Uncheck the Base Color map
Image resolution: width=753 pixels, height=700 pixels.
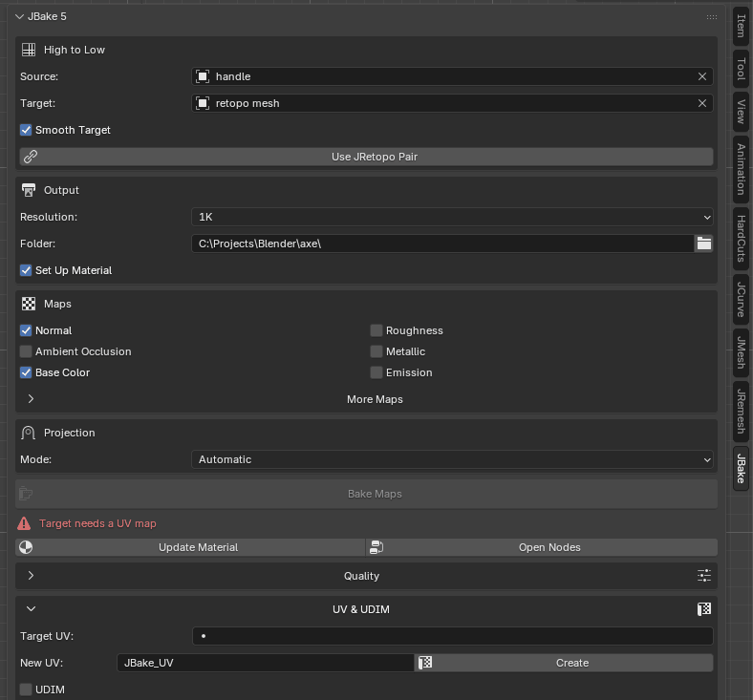pyautogui.click(x=26, y=372)
